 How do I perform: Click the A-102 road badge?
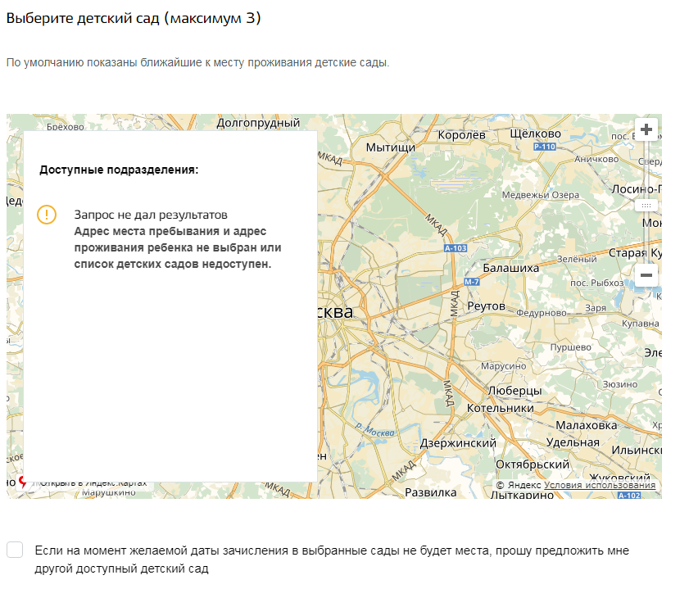(x=629, y=495)
